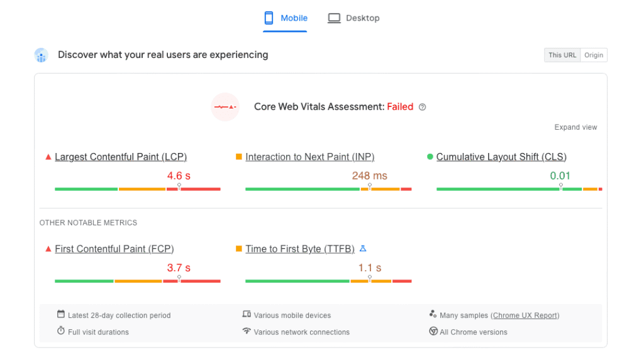
Task: Click the wifi icon for network connections
Action: click(247, 331)
